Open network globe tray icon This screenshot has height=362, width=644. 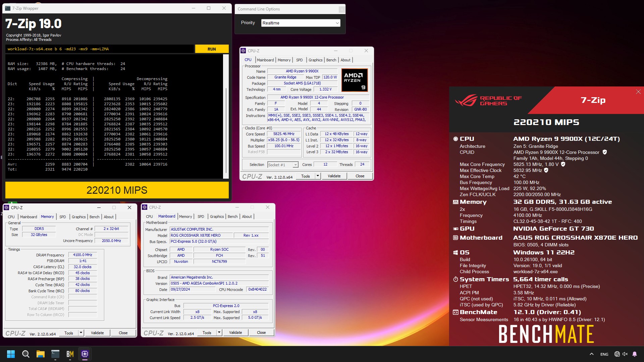tap(617, 354)
